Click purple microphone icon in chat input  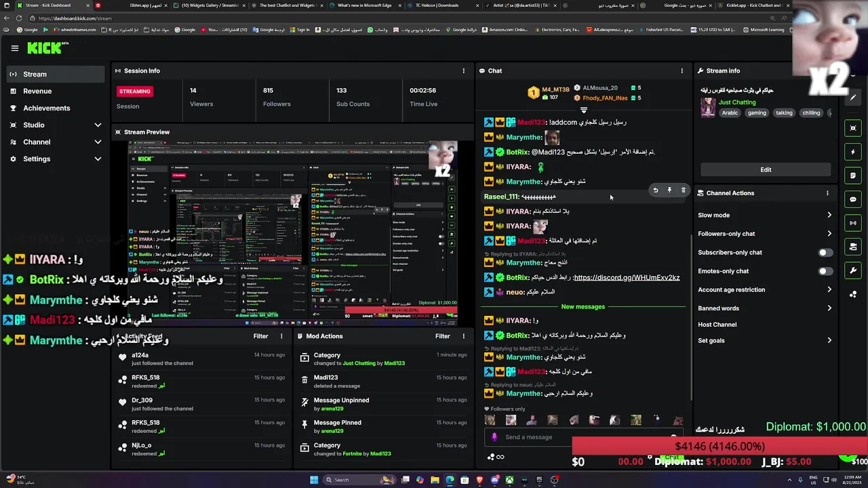point(494,437)
